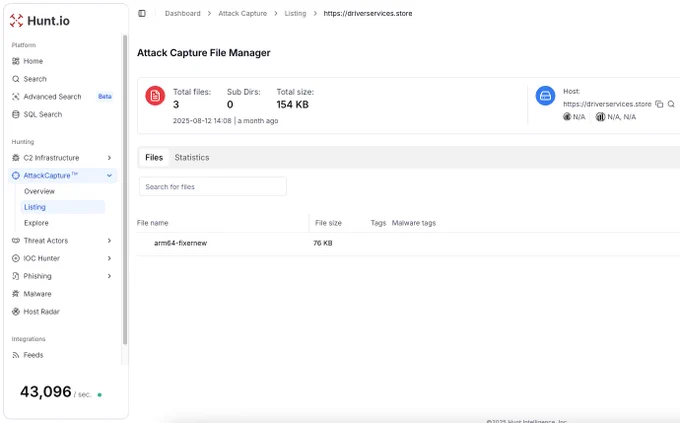Screen dimensions: 680x423
Task: Collapse the AttackCapture submenu chevron
Action: pyautogui.click(x=109, y=176)
